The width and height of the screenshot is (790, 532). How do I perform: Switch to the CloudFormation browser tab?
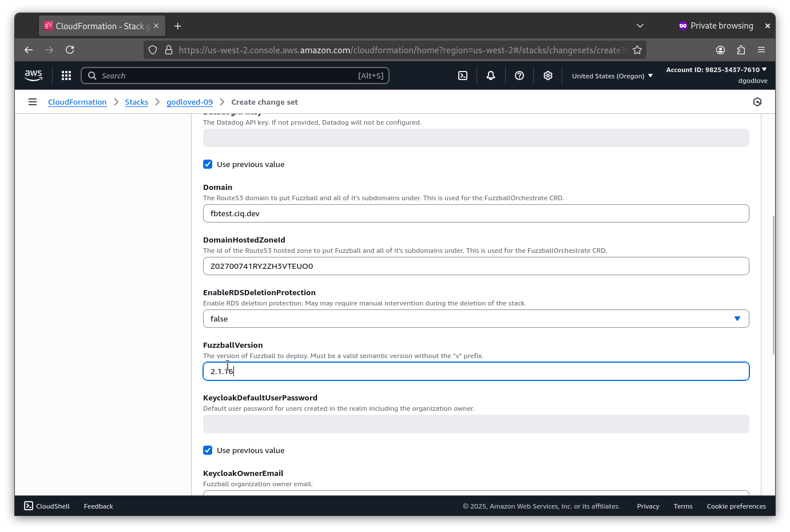click(97, 25)
